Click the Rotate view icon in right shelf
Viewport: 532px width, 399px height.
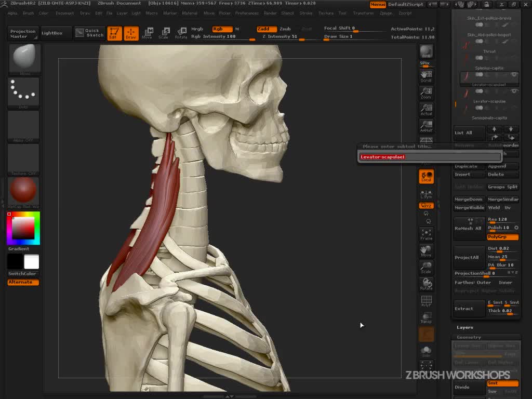tap(426, 284)
